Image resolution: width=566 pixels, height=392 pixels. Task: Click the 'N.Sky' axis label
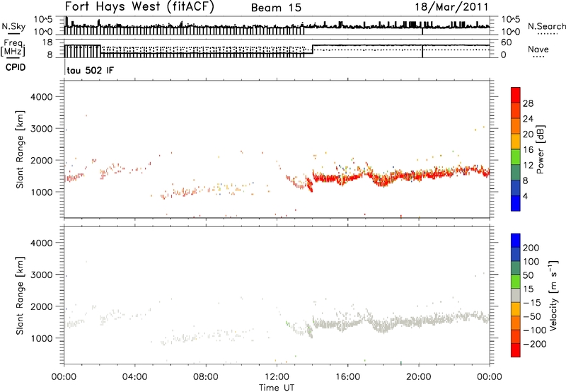(x=13, y=27)
